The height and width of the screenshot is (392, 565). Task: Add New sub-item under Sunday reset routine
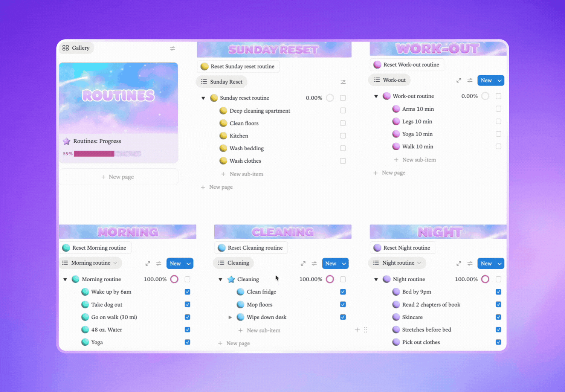242,174
